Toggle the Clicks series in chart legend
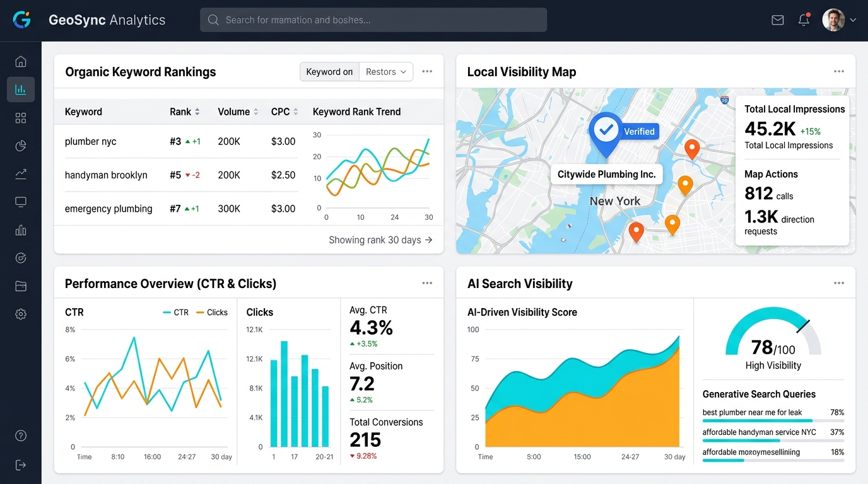868x484 pixels. click(211, 312)
